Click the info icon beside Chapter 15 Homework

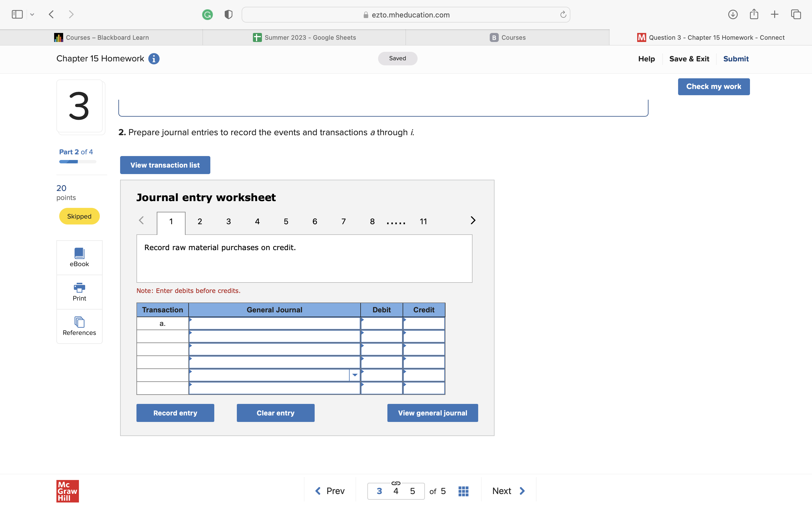[154, 59]
